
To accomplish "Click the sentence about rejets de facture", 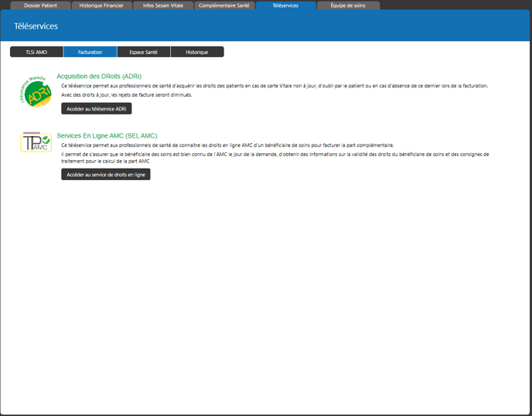I will point(127,95).
